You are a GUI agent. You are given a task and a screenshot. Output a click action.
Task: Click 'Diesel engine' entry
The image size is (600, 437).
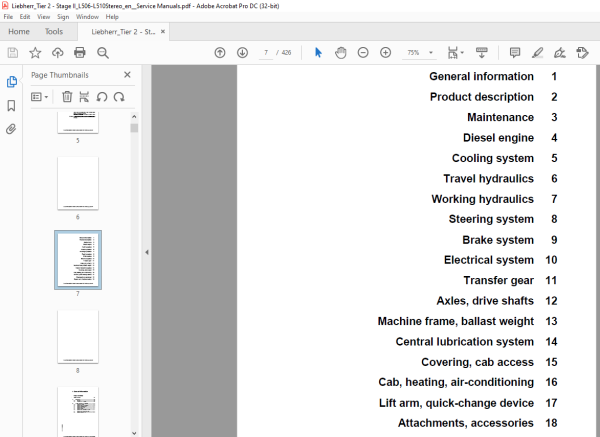tap(498, 138)
